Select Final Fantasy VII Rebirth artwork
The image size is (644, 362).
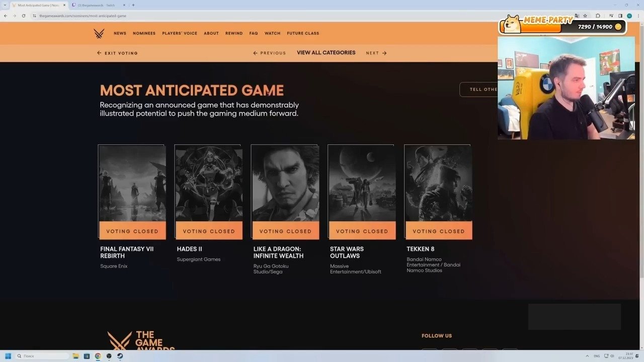132,184
